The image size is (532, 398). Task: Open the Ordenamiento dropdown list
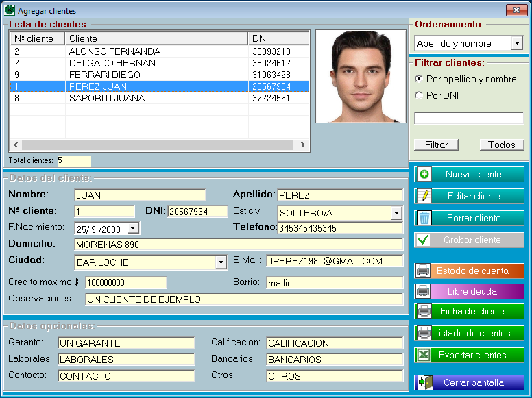point(517,44)
